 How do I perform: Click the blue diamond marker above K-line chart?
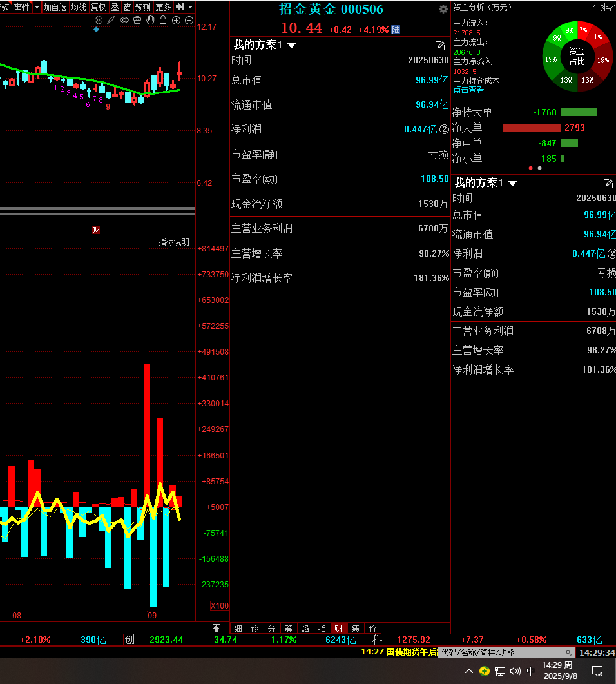coord(97,30)
